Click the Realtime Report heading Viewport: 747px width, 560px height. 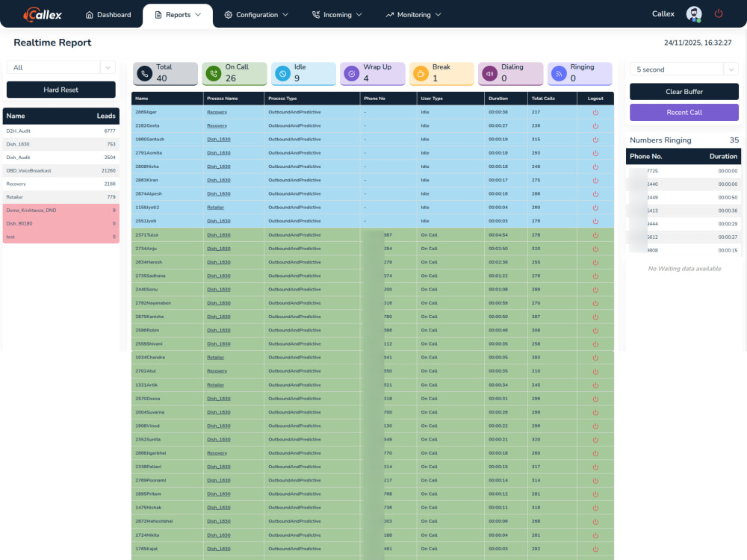point(52,43)
